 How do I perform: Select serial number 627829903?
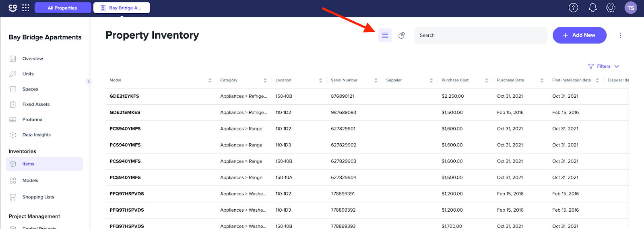(x=344, y=161)
